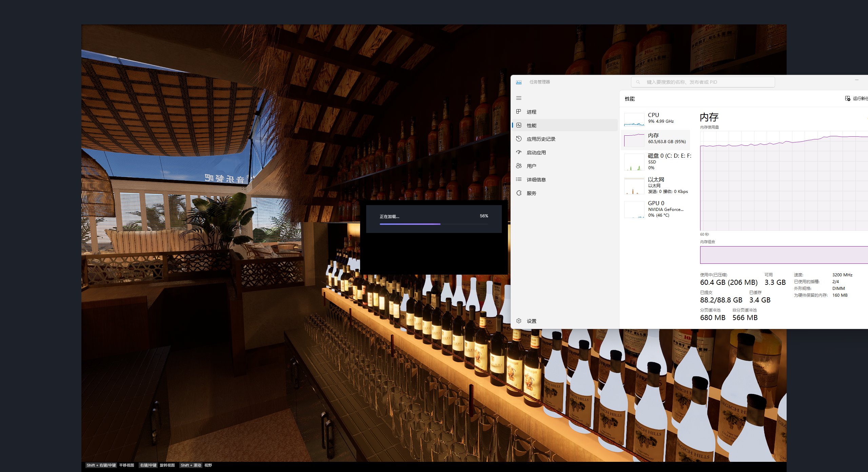868x472 pixels.
Task: Open the Services puzzle icon
Action: (519, 193)
